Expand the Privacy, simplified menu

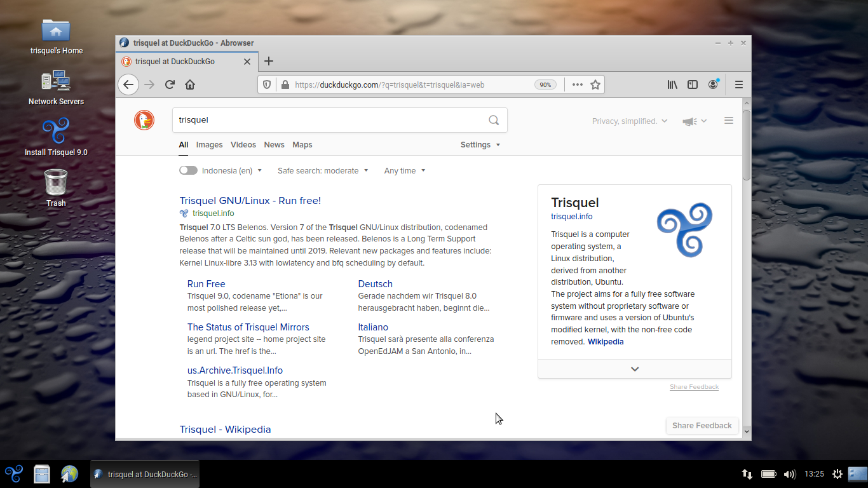[x=630, y=121]
